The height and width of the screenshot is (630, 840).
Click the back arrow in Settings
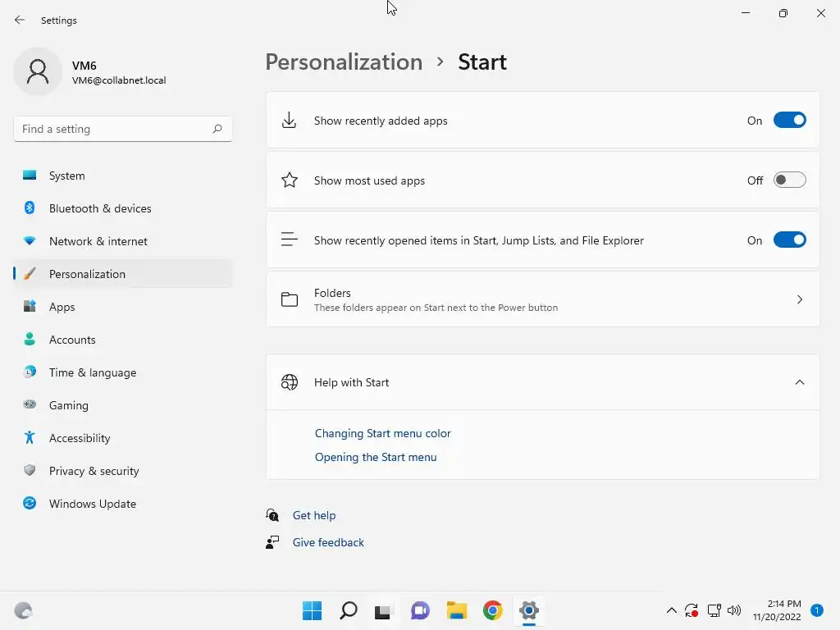pyautogui.click(x=20, y=20)
